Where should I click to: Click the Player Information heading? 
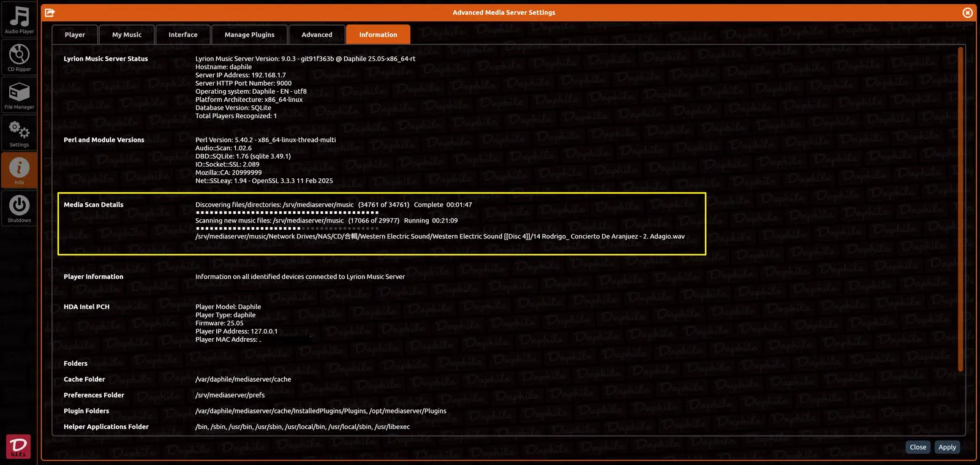coord(94,277)
